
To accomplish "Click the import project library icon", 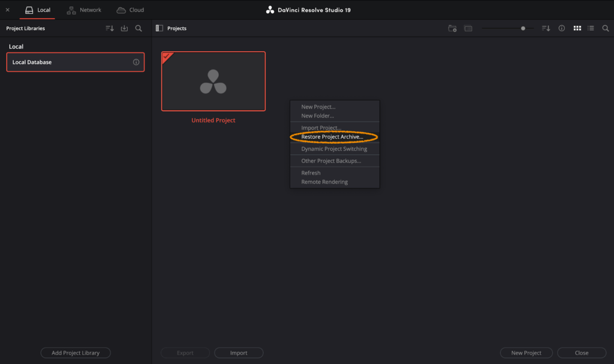I will [124, 28].
